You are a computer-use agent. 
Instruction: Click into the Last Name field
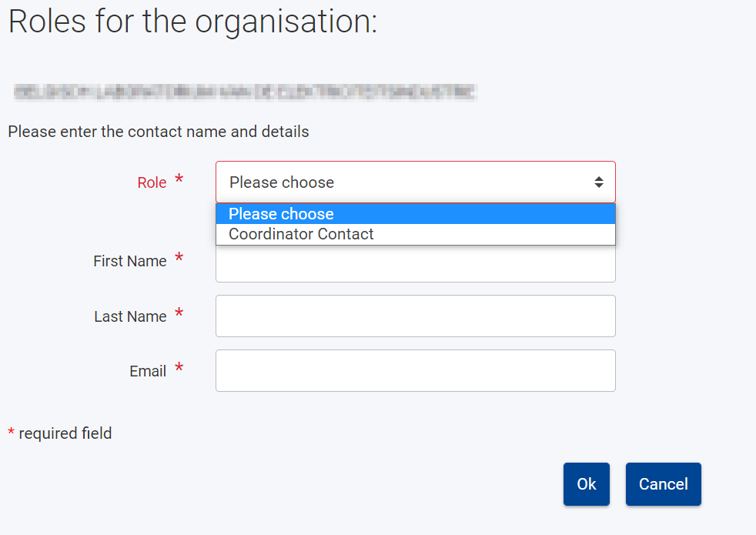(415, 316)
